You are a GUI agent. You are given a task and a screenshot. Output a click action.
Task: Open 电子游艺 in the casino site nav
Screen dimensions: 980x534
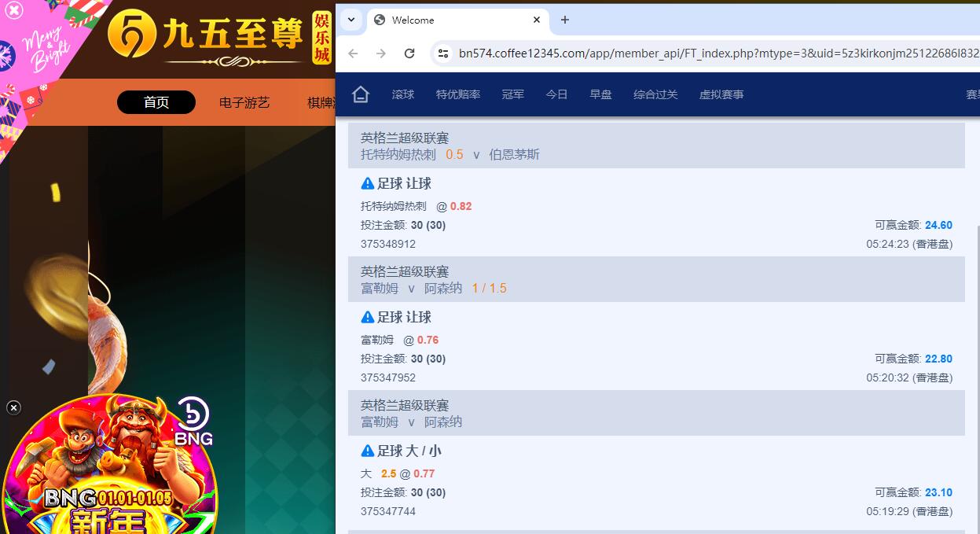244,102
